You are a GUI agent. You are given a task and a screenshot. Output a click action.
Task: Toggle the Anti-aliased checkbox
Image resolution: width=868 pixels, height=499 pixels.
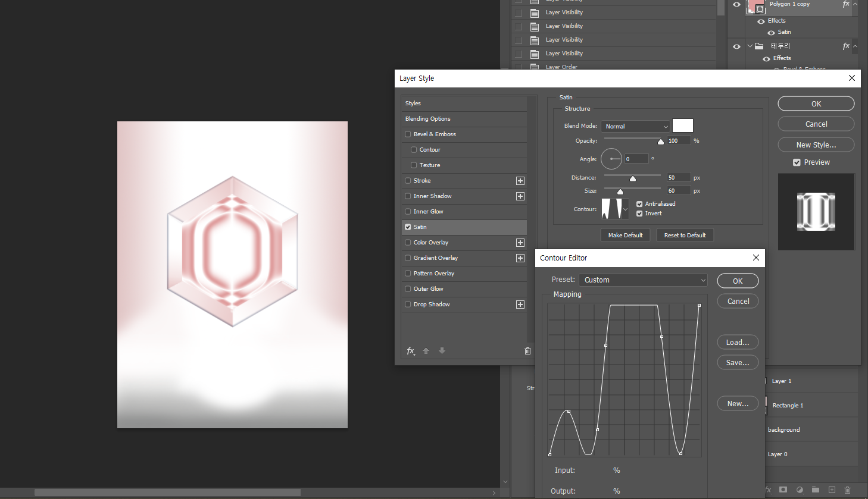click(x=639, y=204)
